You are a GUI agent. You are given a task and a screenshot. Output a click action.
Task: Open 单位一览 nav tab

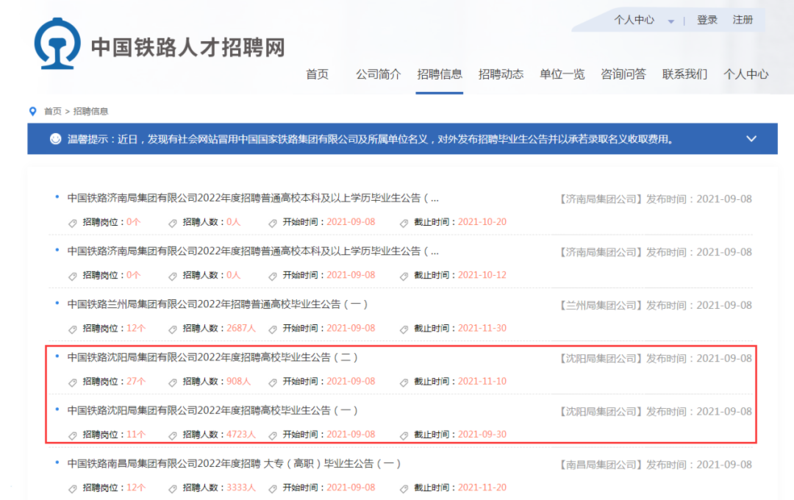click(x=562, y=74)
